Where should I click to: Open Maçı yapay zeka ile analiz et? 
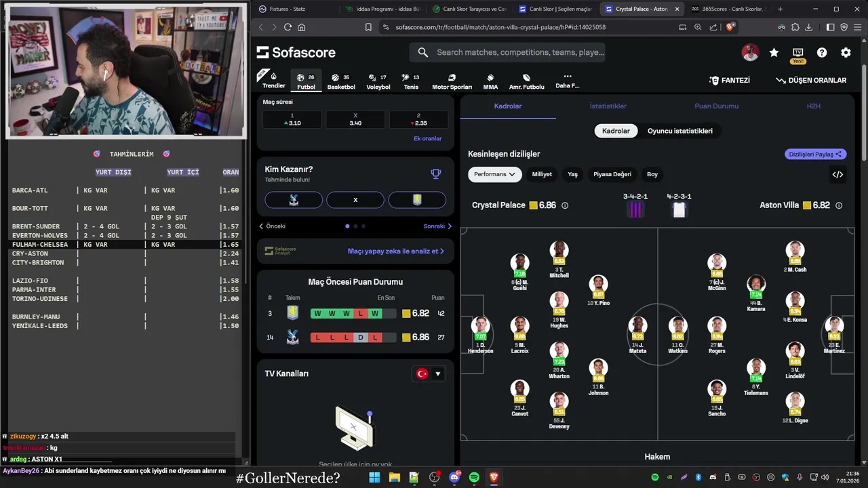[x=396, y=251]
